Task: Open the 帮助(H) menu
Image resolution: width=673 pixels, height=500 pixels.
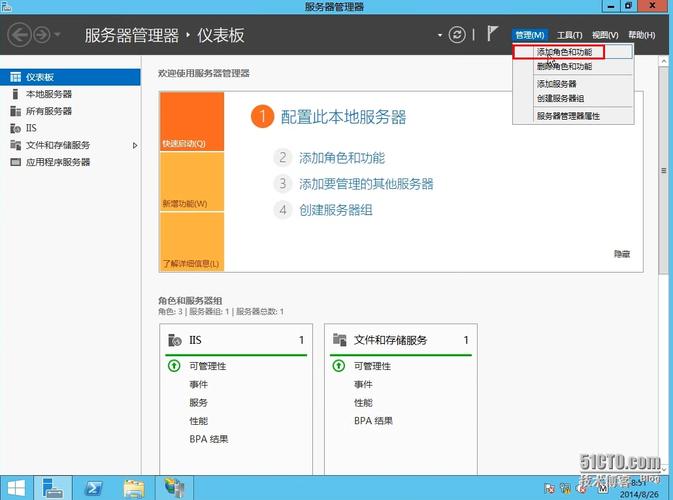Action: [641, 35]
